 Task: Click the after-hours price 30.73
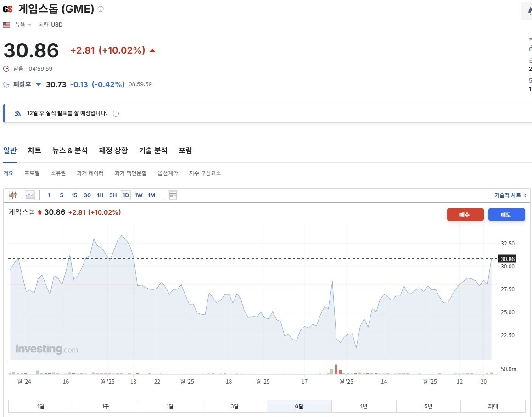[x=56, y=84]
